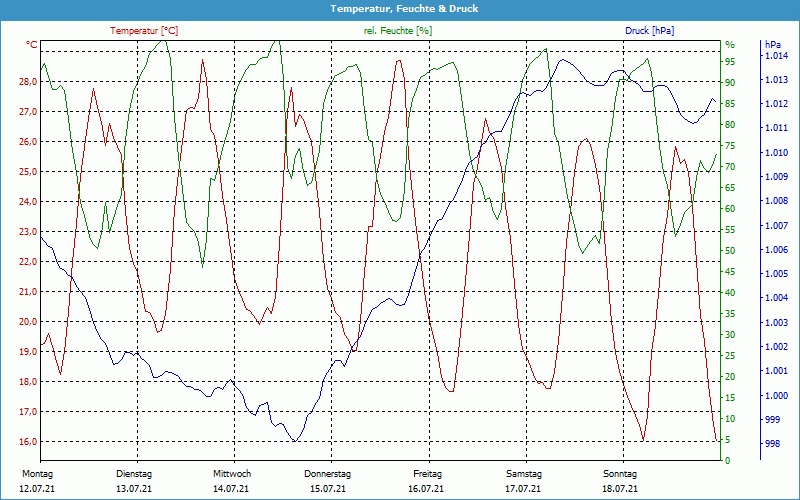Viewport: 800px width, 500px height.
Task: Click the "Freitag" day label
Action: [428, 474]
